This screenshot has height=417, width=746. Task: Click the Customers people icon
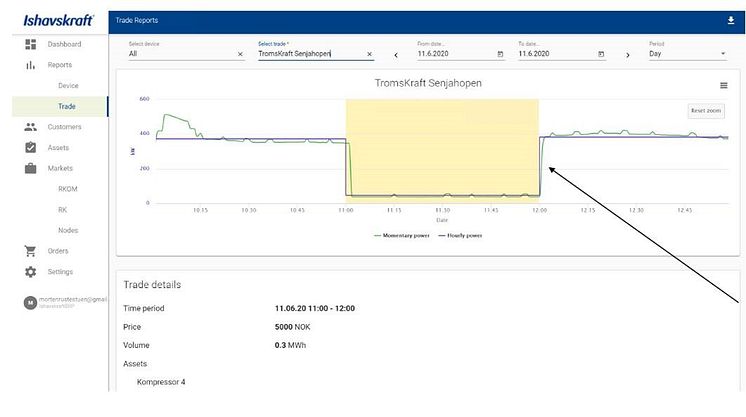point(30,127)
